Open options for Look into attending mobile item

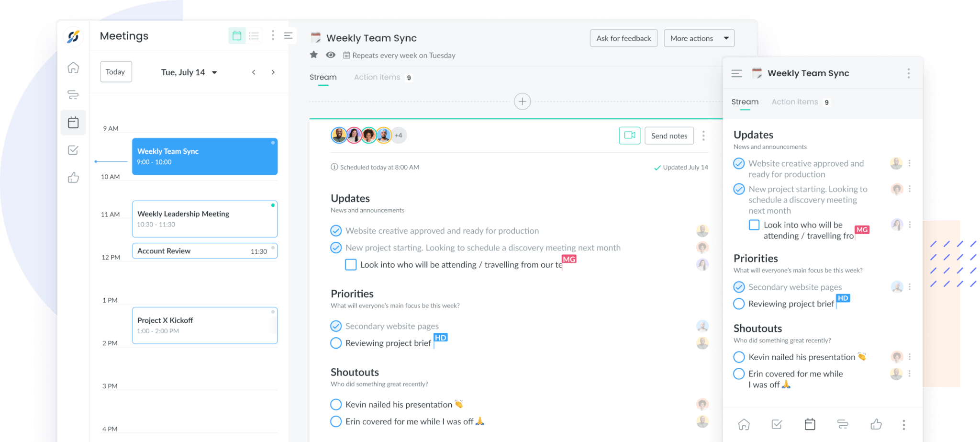[909, 225]
